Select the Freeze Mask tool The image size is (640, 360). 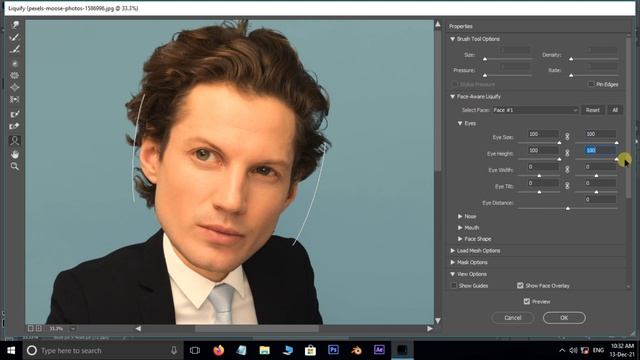(15, 114)
